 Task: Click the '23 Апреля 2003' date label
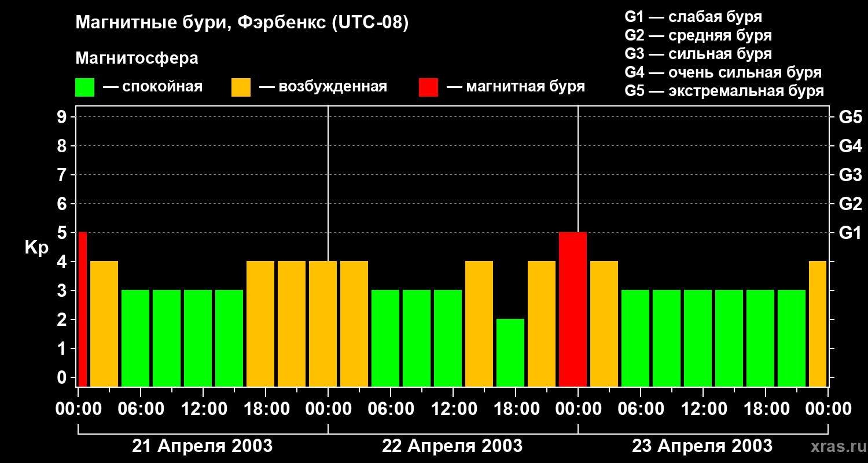[x=702, y=446]
